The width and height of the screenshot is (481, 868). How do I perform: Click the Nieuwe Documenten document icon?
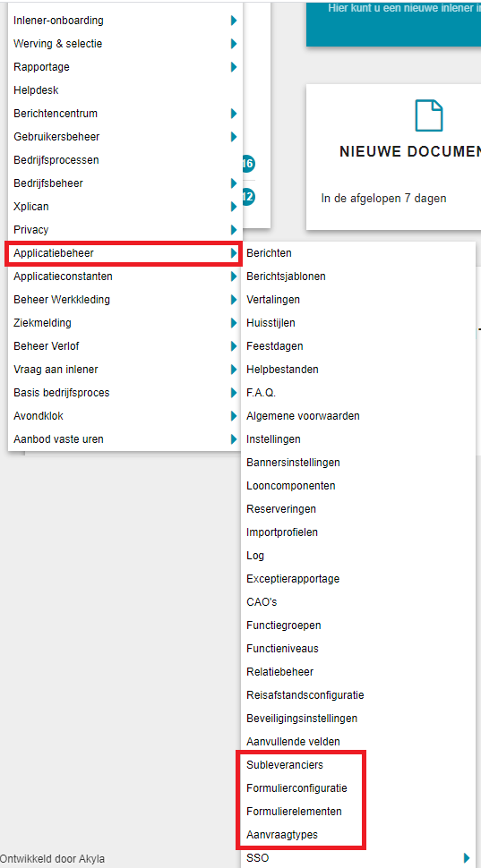pos(429,115)
